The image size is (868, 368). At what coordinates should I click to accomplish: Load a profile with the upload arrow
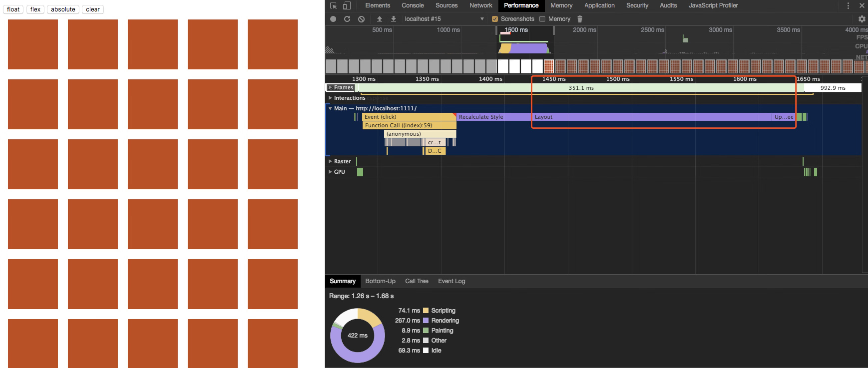tap(379, 19)
